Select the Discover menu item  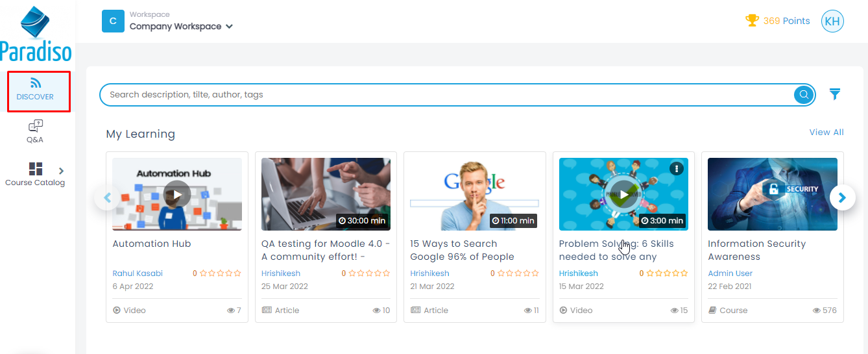(36, 90)
